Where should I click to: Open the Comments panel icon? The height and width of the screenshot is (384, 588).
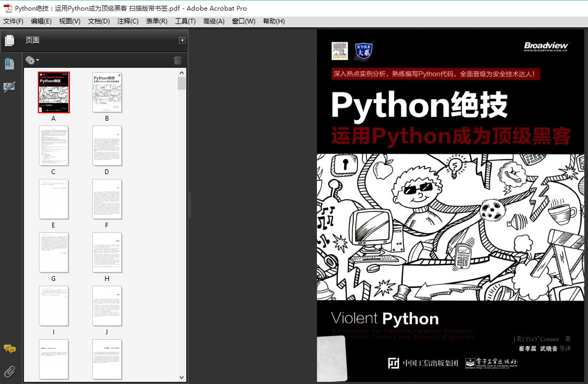pyautogui.click(x=10, y=349)
